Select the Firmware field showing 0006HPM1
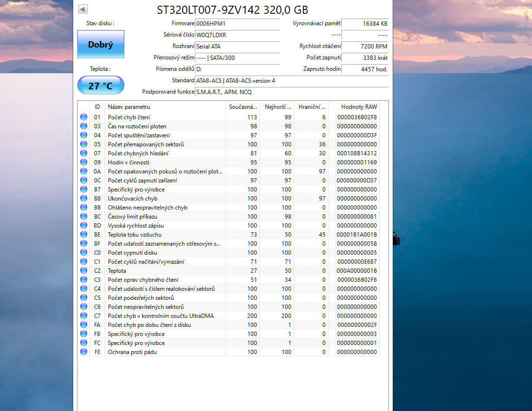The width and height of the screenshot is (532, 411). pyautogui.click(x=238, y=23)
